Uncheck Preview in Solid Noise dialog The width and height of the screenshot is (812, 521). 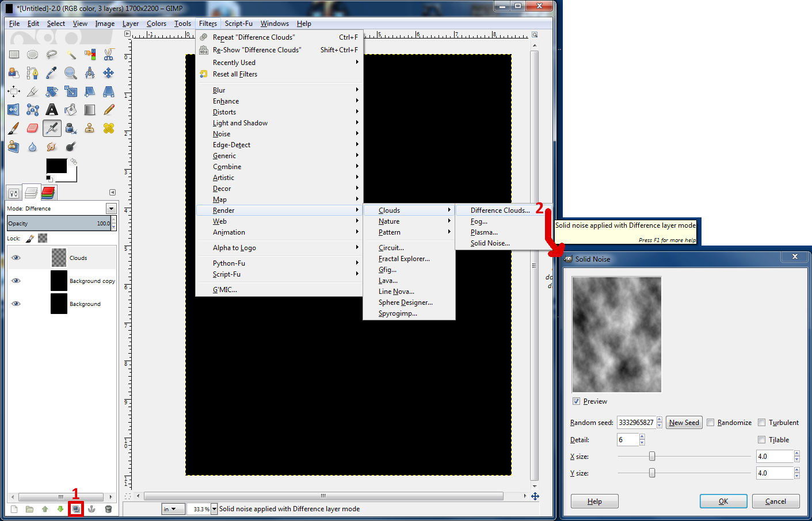(576, 401)
